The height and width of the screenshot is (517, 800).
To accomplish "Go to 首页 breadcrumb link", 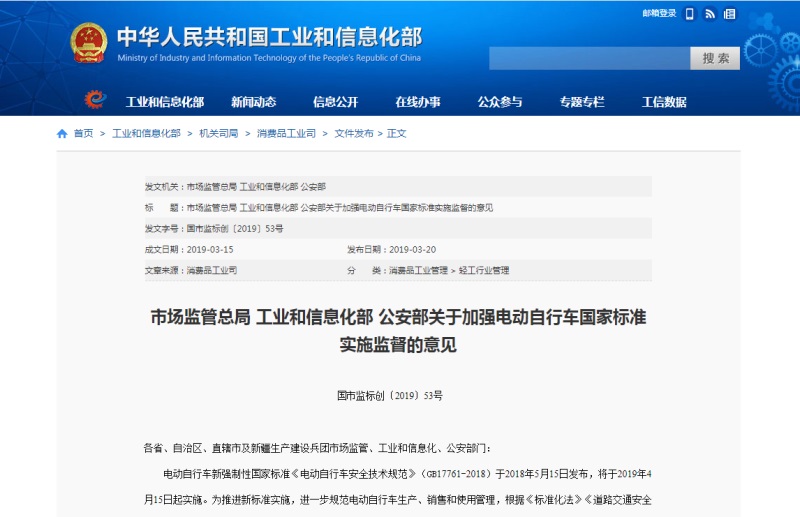I will click(84, 134).
